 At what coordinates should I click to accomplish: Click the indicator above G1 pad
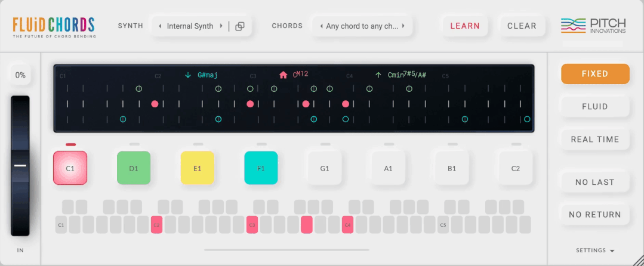click(325, 144)
